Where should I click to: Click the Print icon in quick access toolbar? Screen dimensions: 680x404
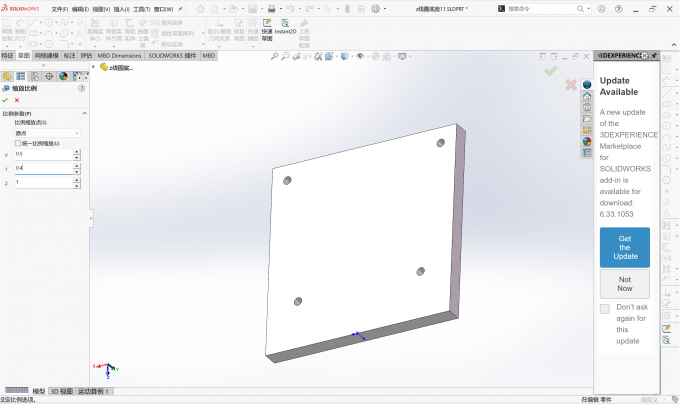click(x=271, y=9)
